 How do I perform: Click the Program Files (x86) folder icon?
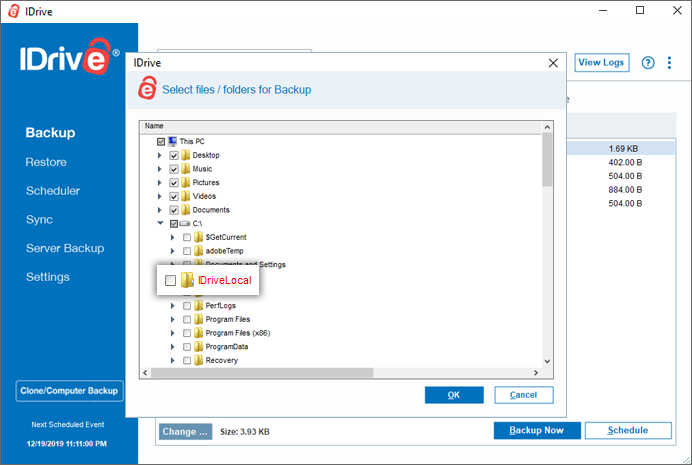199,333
